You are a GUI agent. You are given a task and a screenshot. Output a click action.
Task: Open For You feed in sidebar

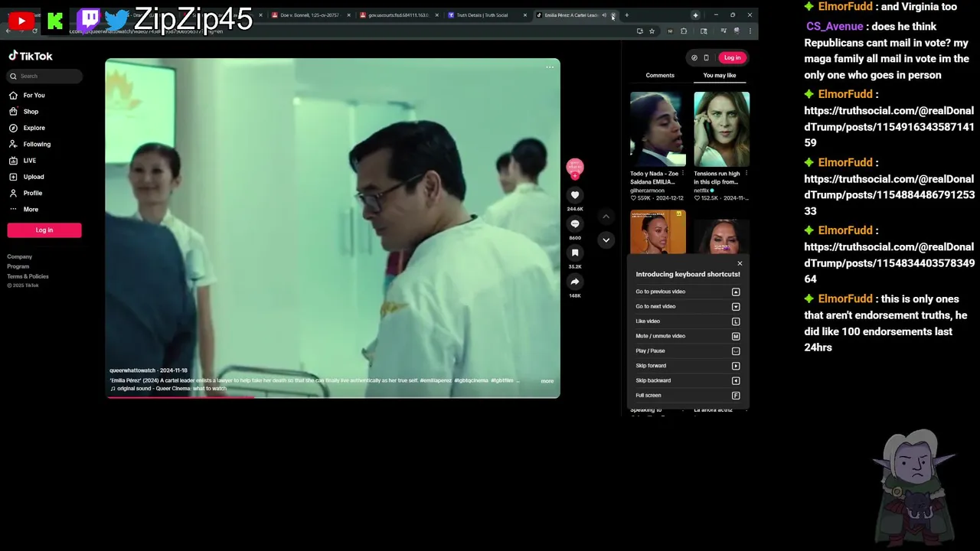[28, 95]
